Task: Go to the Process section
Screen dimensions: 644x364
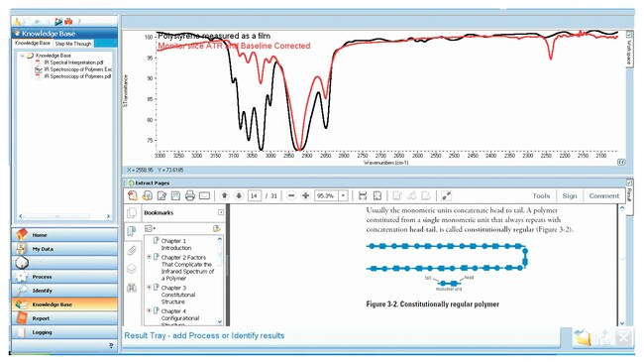Action: 64,277
